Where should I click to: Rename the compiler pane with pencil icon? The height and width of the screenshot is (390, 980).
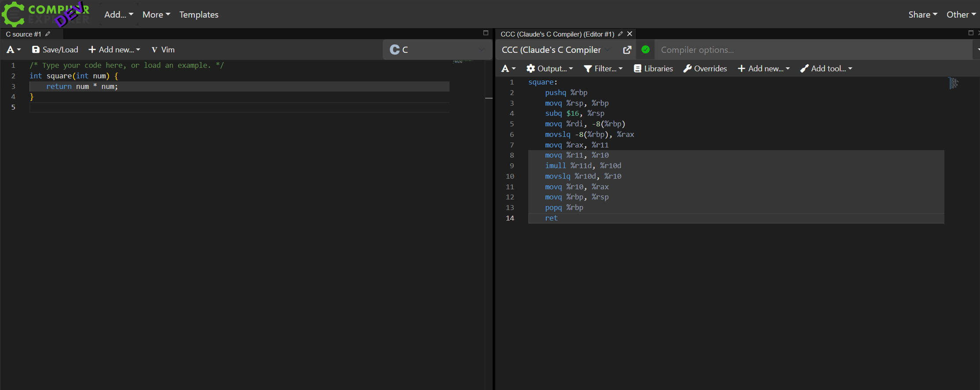(x=620, y=34)
